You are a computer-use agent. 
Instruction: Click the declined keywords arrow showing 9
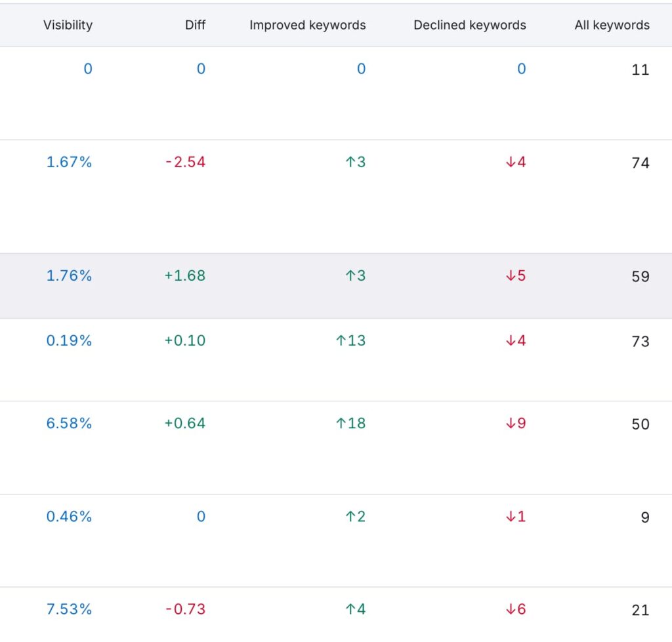pos(515,424)
